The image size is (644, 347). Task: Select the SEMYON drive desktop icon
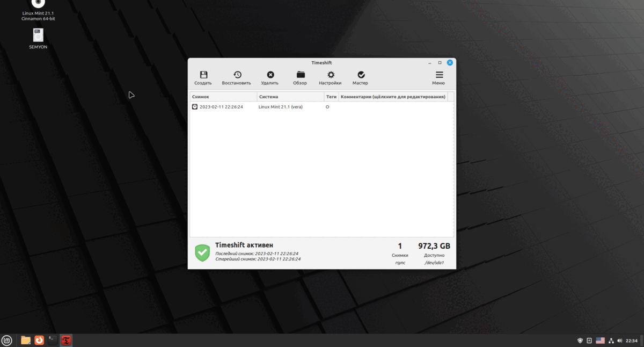click(x=38, y=38)
